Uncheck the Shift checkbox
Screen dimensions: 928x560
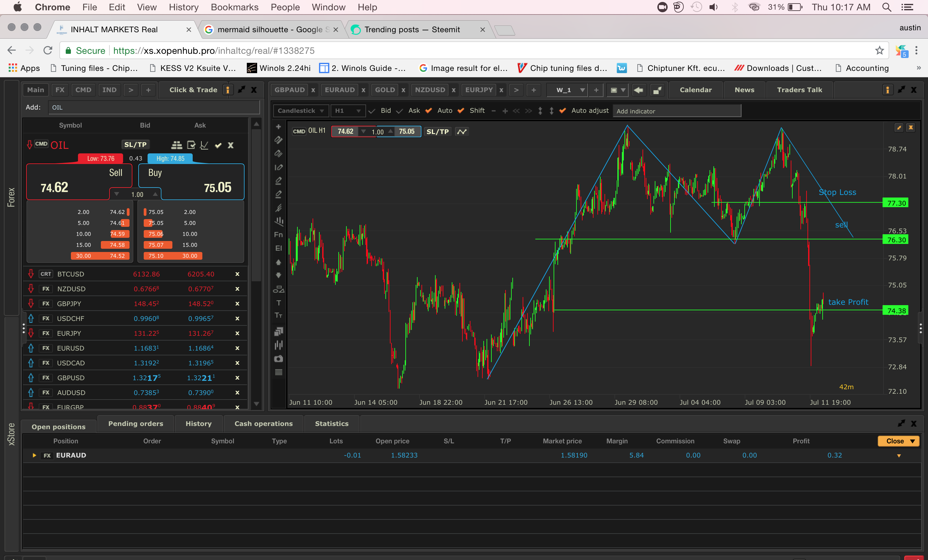[x=460, y=111]
